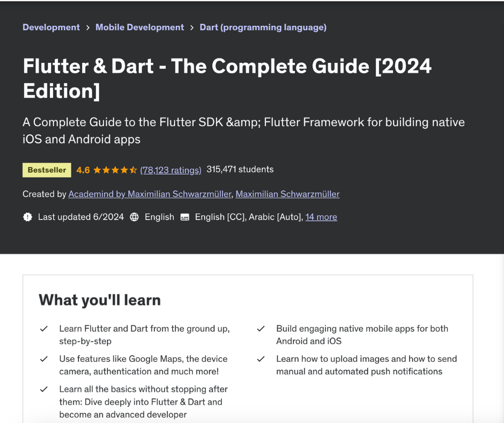Show the 14 more subtitle languages
The image size is (504, 423).
pos(321,217)
